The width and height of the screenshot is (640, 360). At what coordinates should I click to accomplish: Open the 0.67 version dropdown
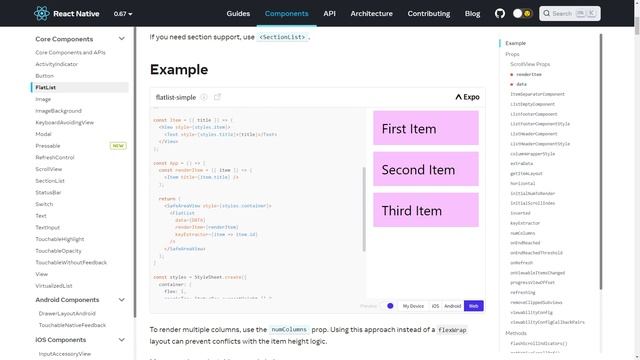tap(123, 14)
